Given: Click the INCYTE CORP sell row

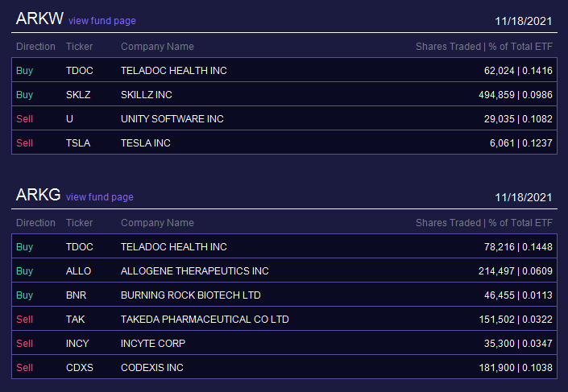Looking at the screenshot, I should point(284,343).
